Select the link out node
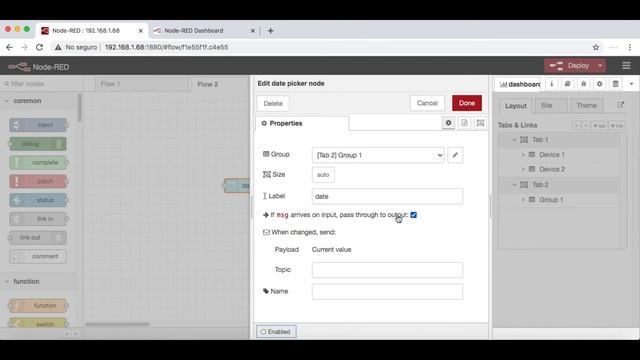The width and height of the screenshot is (640, 360). pos(38,238)
